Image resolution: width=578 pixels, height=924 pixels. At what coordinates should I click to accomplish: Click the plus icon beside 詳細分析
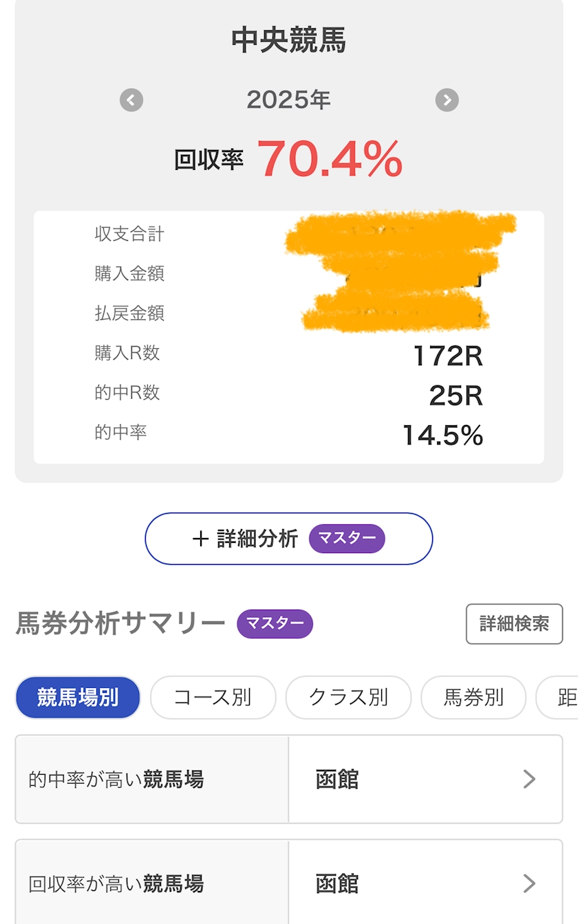coord(200,539)
